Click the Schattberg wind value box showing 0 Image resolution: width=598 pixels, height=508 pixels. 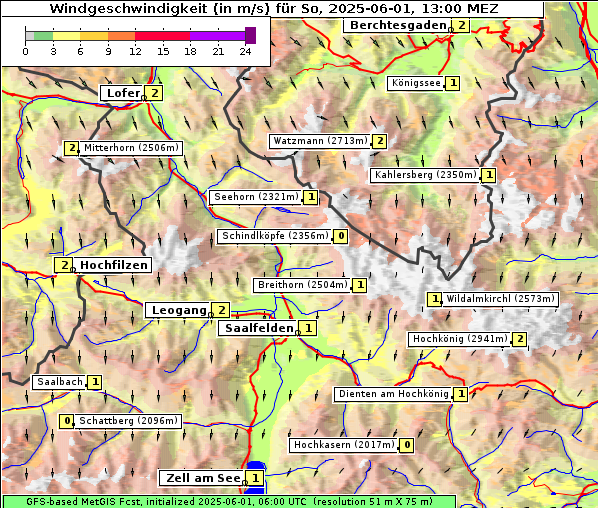tap(67, 421)
